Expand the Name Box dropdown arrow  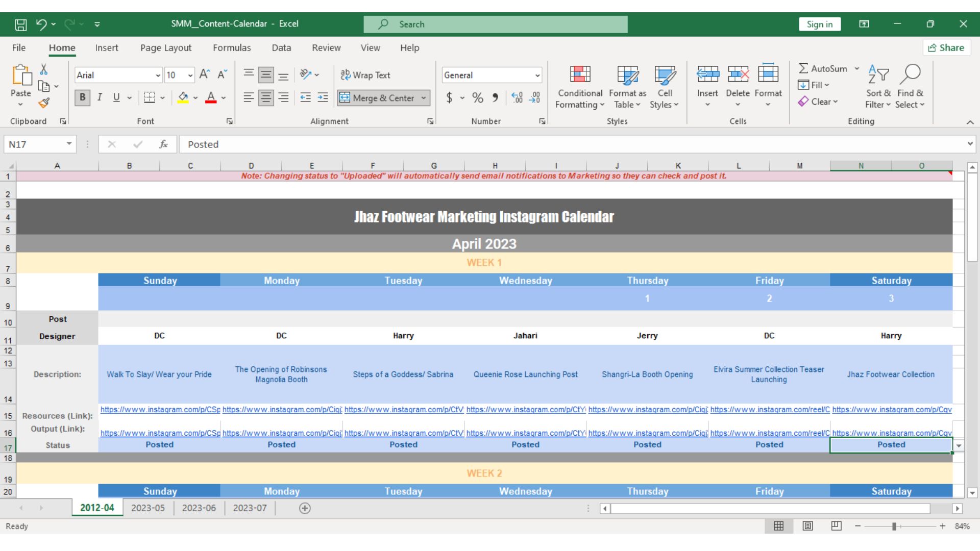click(x=69, y=144)
